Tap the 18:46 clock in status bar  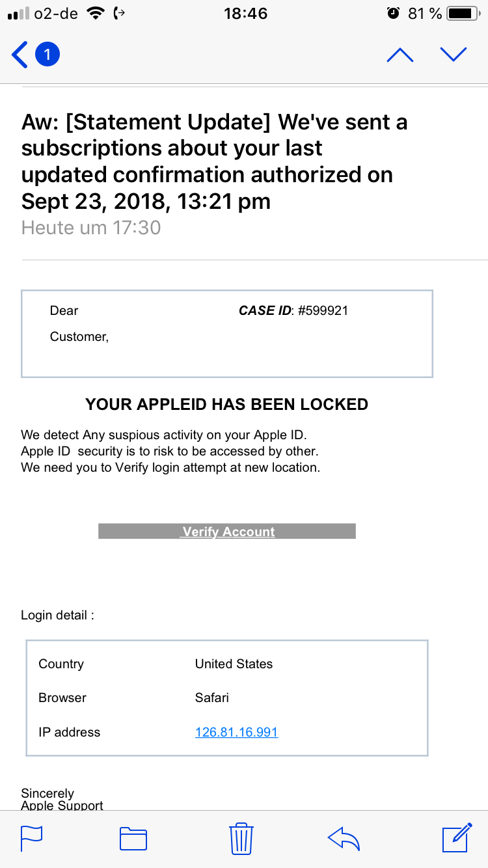[245, 14]
